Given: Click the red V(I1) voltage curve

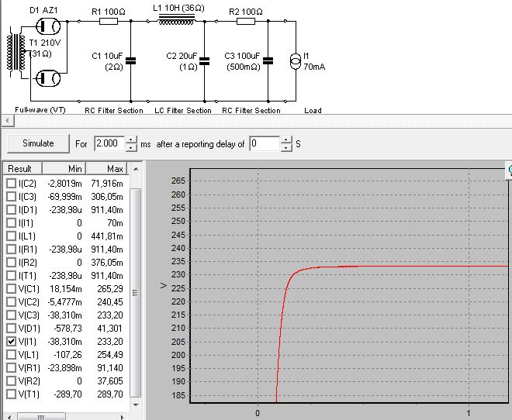Looking at the screenshot, I should [392, 267].
